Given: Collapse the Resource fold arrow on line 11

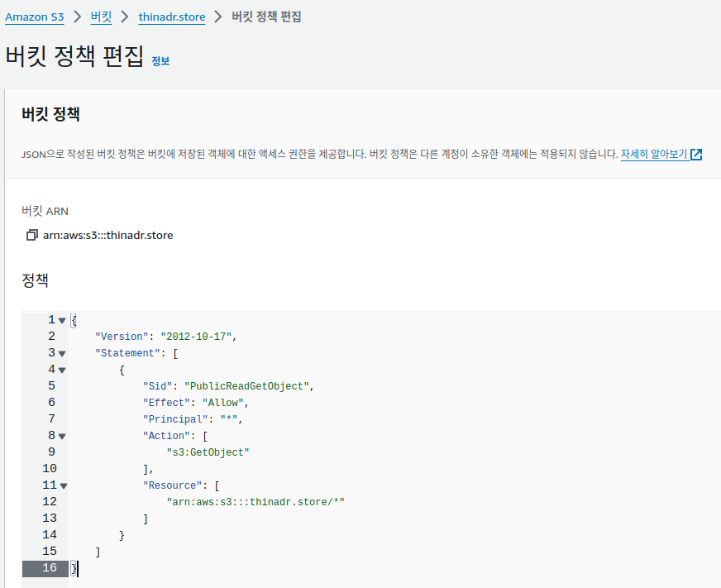Looking at the screenshot, I should click(x=64, y=485).
